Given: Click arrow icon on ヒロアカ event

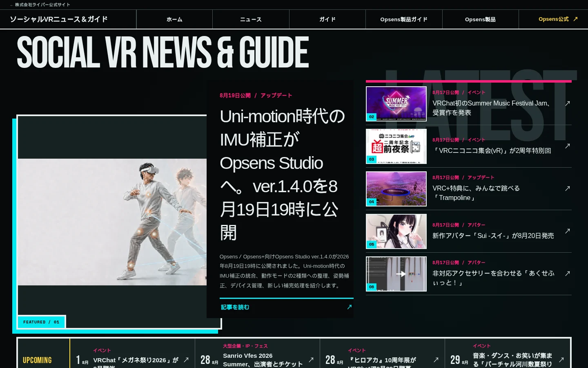Looking at the screenshot, I should [436, 360].
